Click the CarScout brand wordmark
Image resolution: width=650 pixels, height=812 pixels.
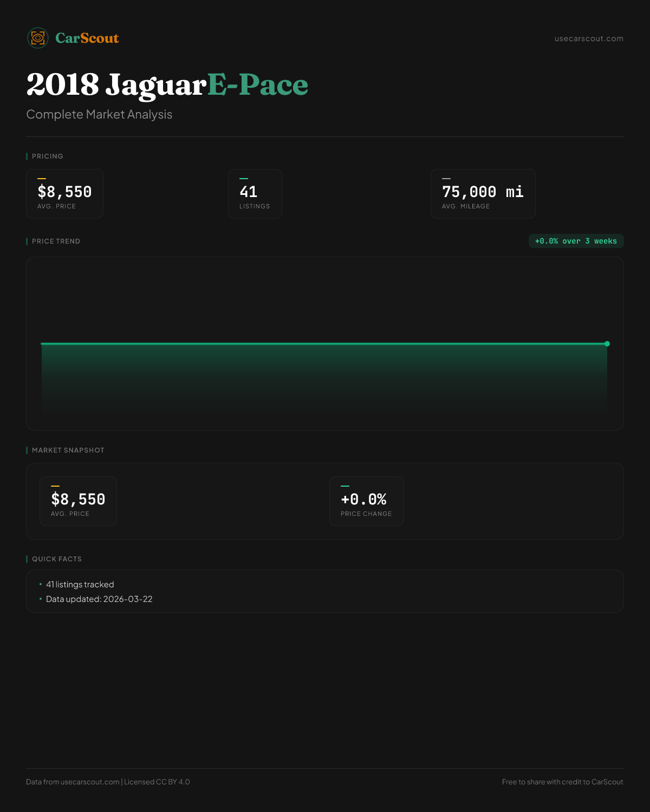pos(87,38)
